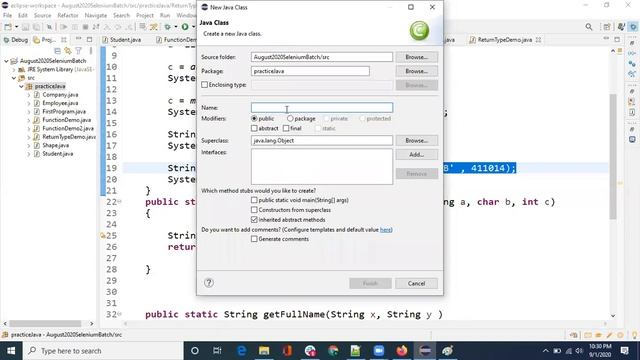
Task: Open Microsoft Edge from the taskbar
Action: click(241, 351)
